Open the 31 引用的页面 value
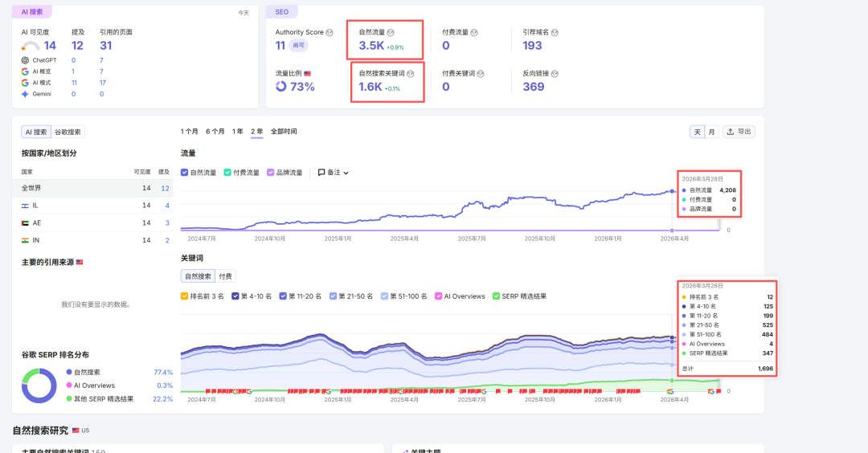Viewport: 868px width, 453px height. tap(106, 45)
